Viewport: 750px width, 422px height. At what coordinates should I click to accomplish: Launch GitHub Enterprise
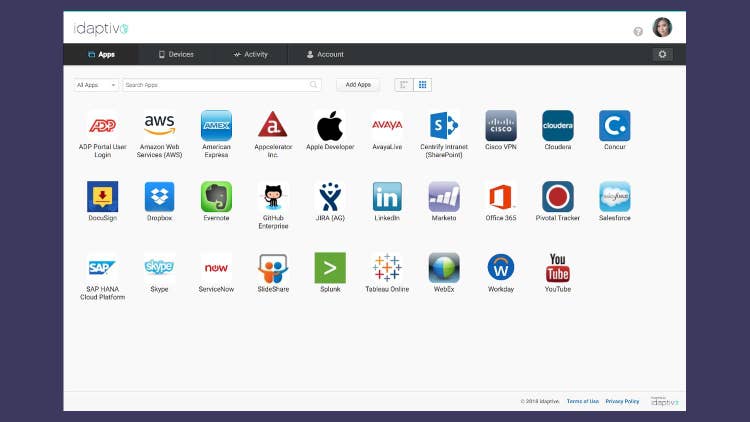273,197
